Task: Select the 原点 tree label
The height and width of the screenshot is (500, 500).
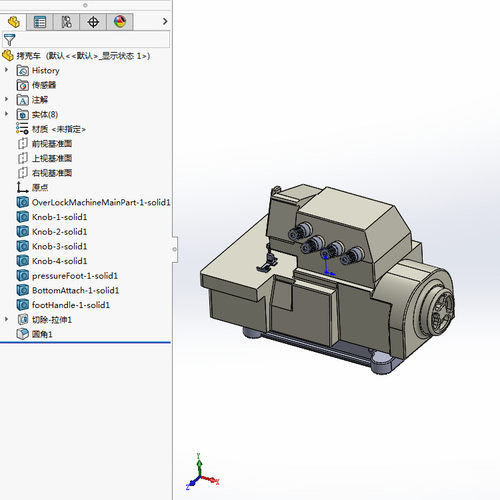Action: pyautogui.click(x=40, y=188)
